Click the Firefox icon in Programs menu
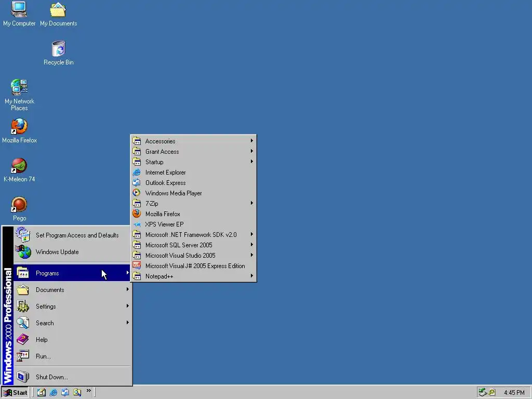532x399 pixels. click(137, 214)
